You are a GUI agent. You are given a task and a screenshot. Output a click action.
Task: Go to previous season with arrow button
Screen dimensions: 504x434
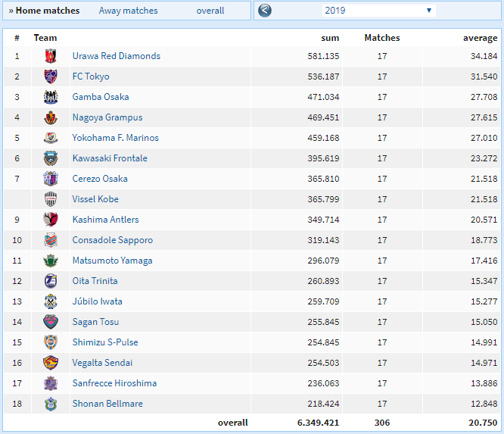coord(265,11)
